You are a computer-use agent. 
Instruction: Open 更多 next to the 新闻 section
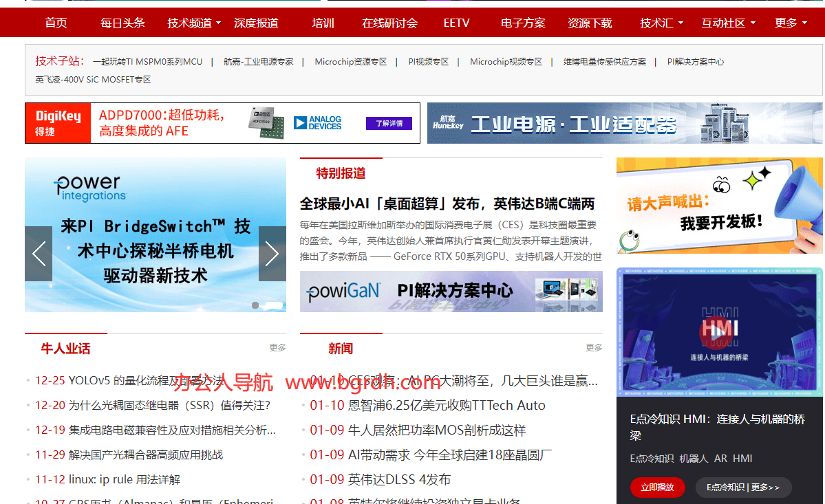pyautogui.click(x=593, y=347)
